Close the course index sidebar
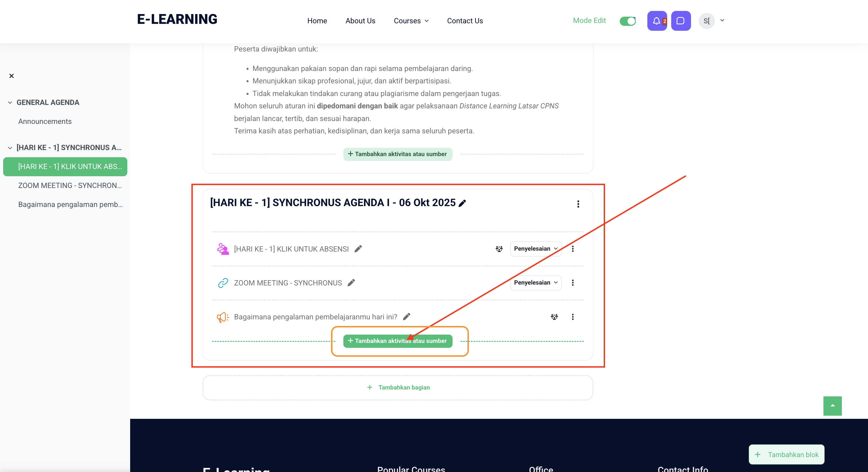The image size is (868, 472). (11, 76)
